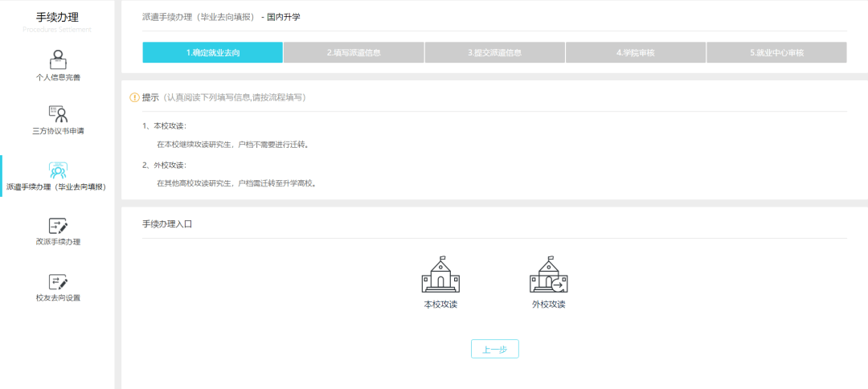The width and height of the screenshot is (868, 389).
Task: Click the 手续办理 sidebar title
Action: [x=58, y=17]
